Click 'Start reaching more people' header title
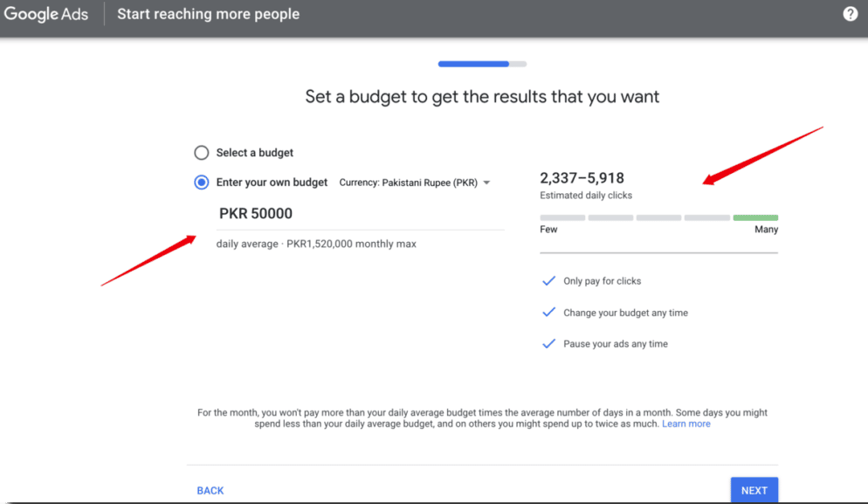 click(x=208, y=14)
